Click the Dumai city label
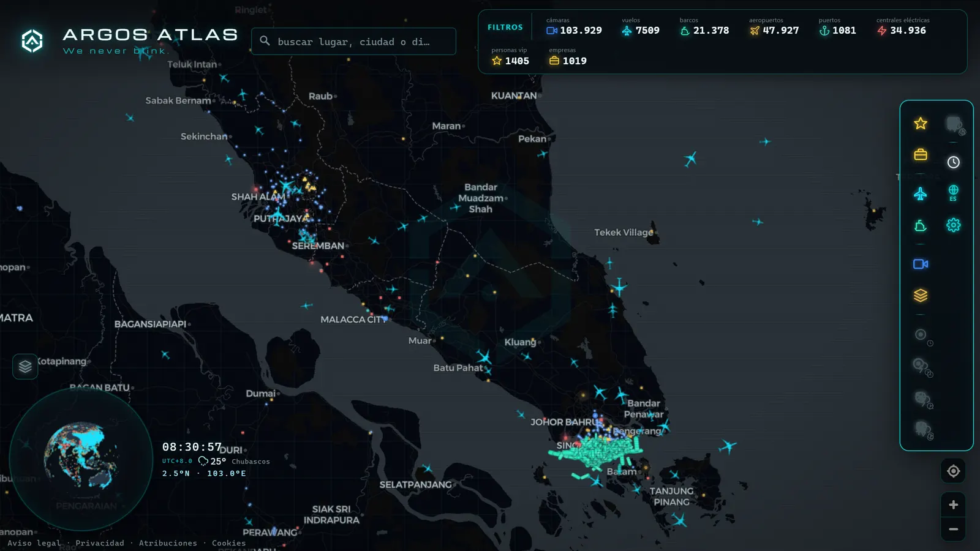The width and height of the screenshot is (980, 551). [x=261, y=393]
